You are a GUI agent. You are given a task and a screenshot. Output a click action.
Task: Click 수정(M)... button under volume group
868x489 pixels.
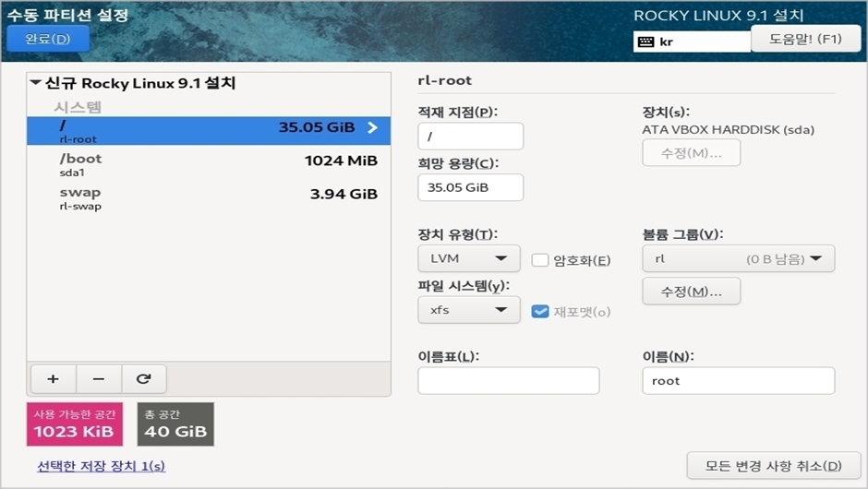(692, 292)
